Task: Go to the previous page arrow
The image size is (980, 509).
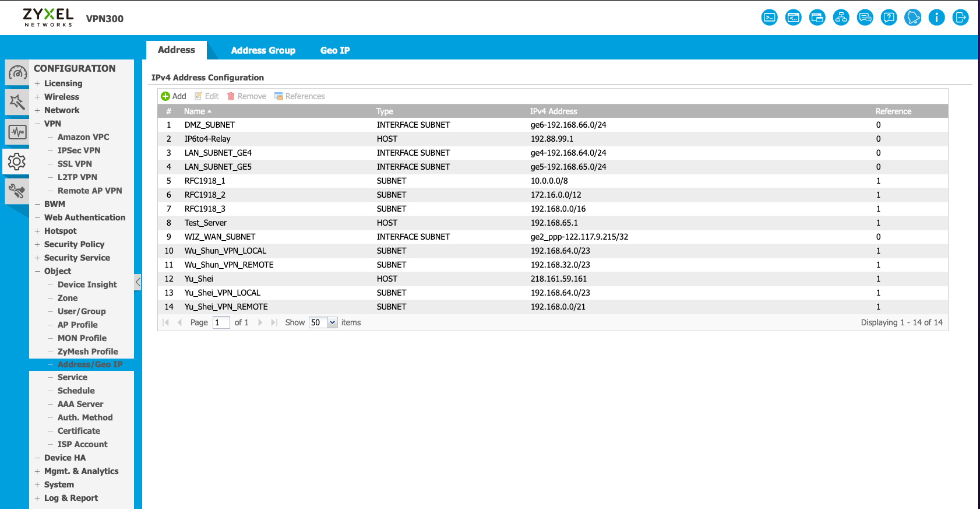Action: click(179, 322)
